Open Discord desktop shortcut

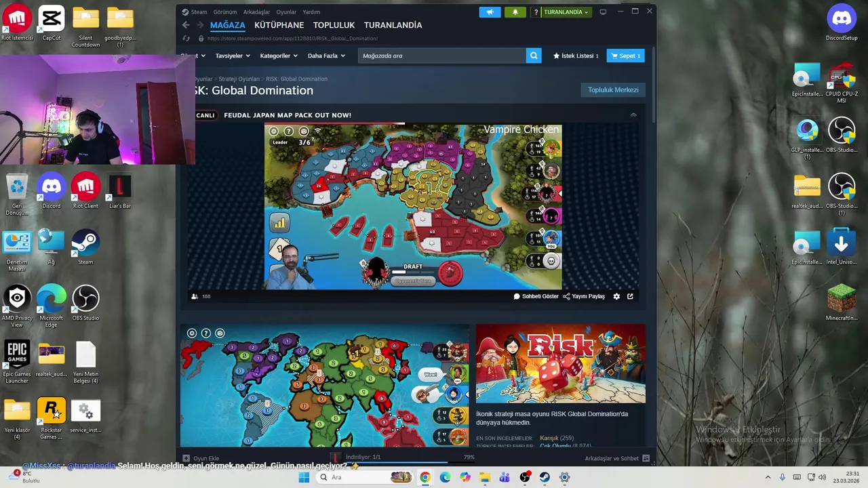pos(52,191)
